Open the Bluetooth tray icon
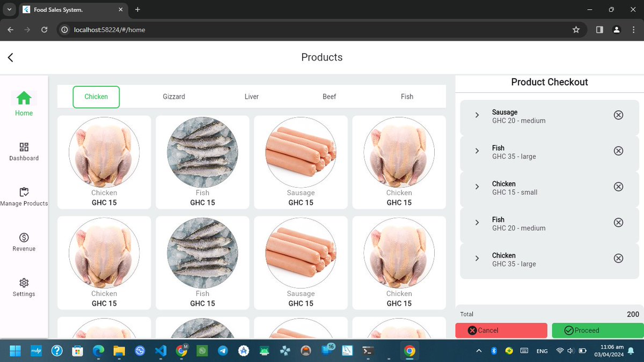 click(494, 351)
